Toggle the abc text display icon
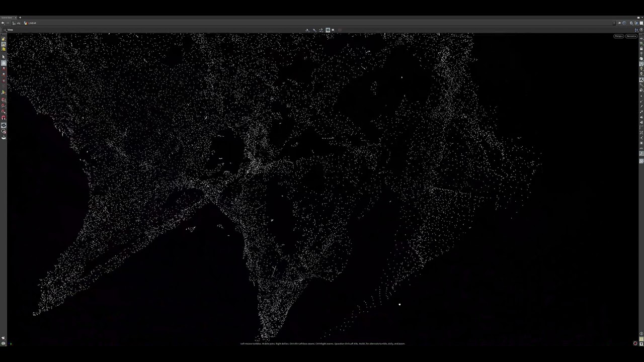Viewport: 644px width, 362px height. point(641,149)
